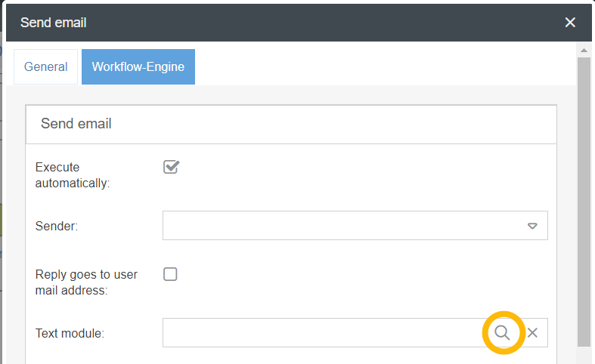Uncheck the Execute automatically checkbox
Image resolution: width=595 pixels, height=364 pixels.
click(171, 167)
